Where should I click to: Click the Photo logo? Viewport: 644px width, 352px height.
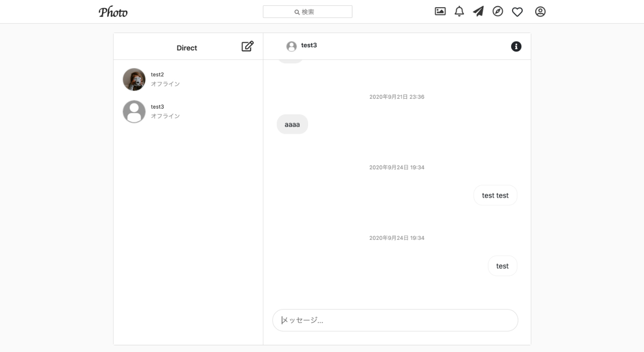coord(113,12)
